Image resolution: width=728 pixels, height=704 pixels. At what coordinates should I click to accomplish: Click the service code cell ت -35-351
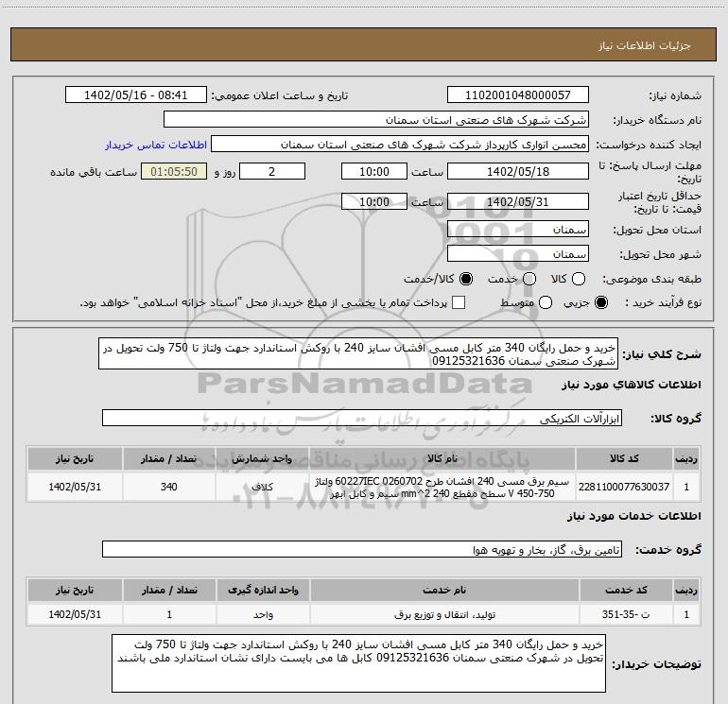[625, 614]
